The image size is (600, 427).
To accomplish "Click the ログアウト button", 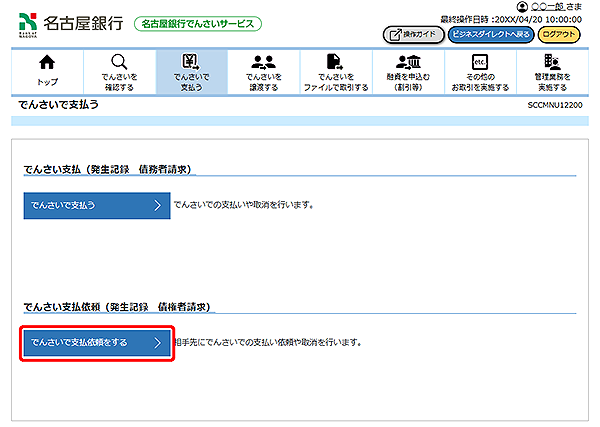I will pos(560,34).
